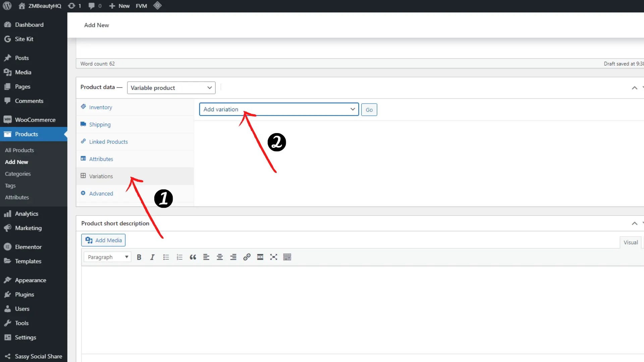This screenshot has width=644, height=362.
Task: Click the diamond-shaped admin bar icon
Action: click(x=157, y=5)
